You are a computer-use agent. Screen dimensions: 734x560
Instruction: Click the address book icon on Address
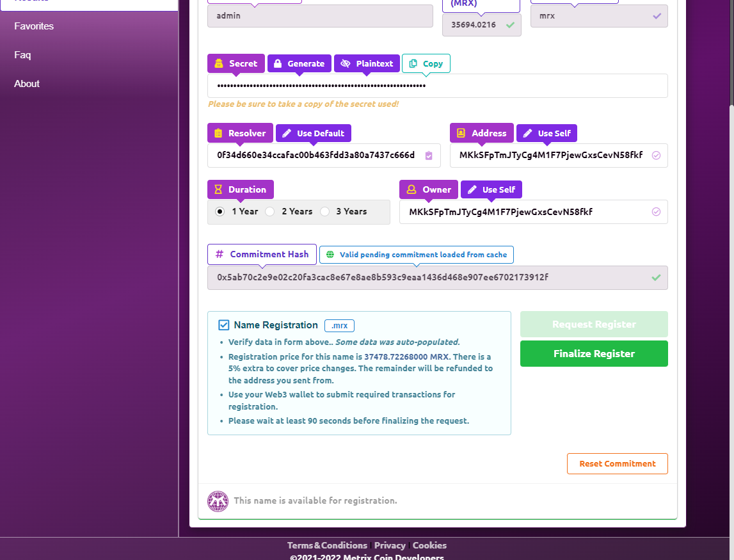pyautogui.click(x=461, y=134)
